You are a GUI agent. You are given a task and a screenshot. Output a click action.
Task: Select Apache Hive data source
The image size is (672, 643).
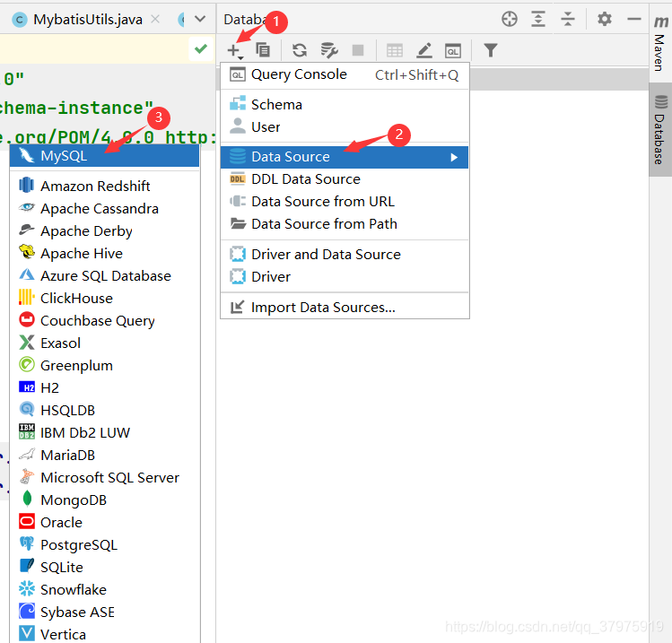(105, 254)
